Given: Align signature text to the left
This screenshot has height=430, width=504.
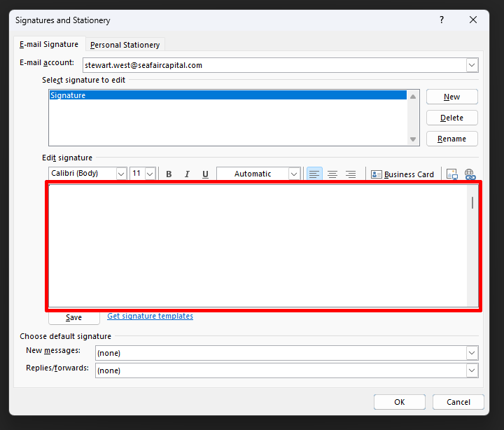Looking at the screenshot, I should [314, 174].
